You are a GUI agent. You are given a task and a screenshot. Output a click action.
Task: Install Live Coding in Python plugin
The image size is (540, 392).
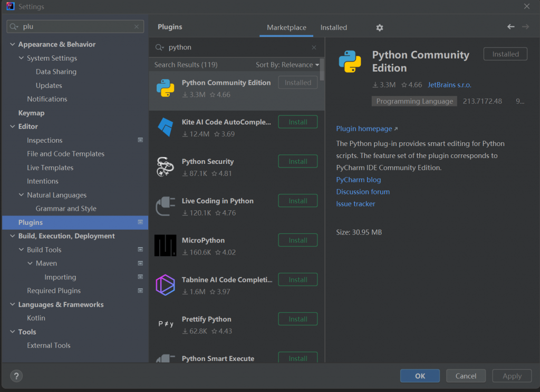(297, 201)
